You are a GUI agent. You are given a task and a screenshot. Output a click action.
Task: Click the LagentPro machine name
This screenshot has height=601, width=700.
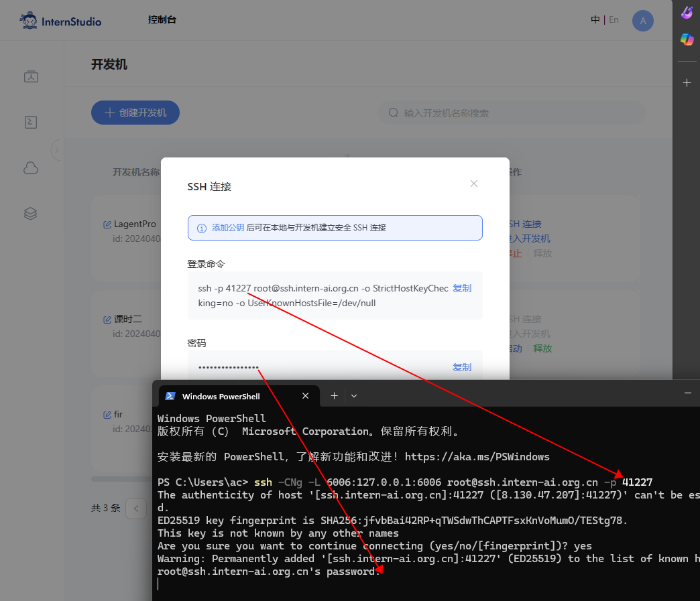[135, 224]
